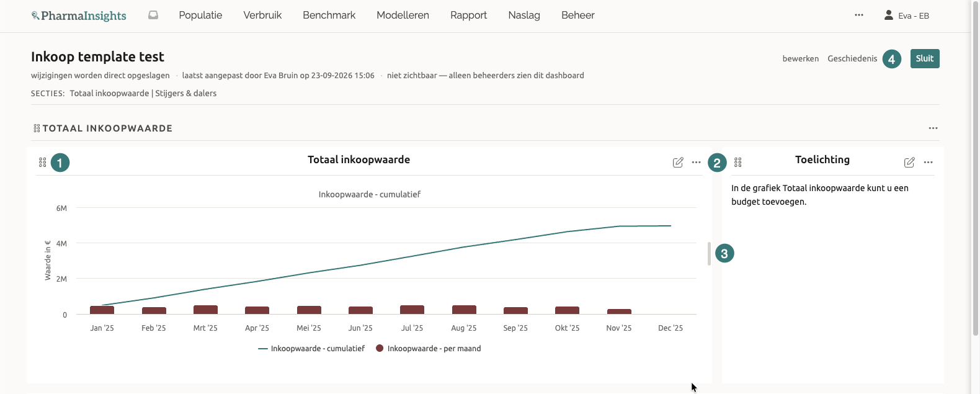
Task: Click the Toelichting widget drag handle
Action: 737,162
